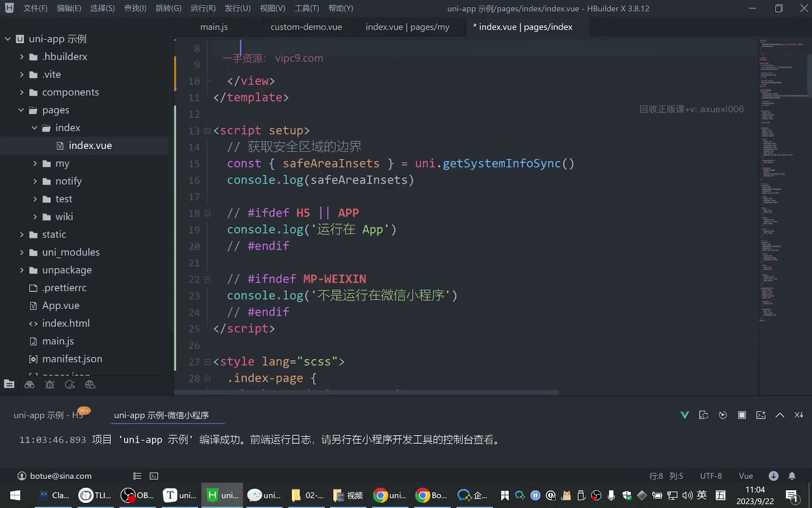Click the editor horizontal scrollbar

click(366, 393)
